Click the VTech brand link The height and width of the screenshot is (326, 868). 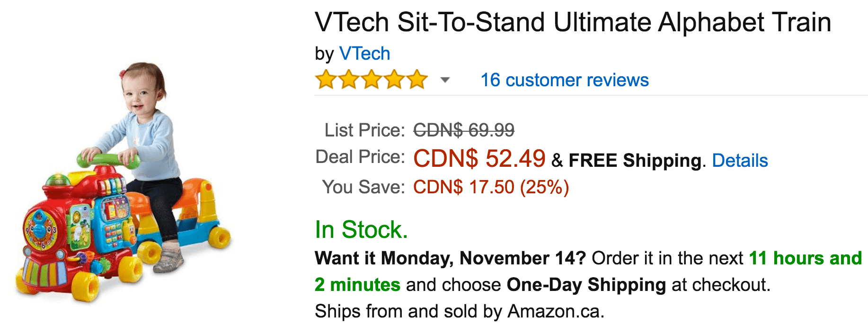click(364, 54)
